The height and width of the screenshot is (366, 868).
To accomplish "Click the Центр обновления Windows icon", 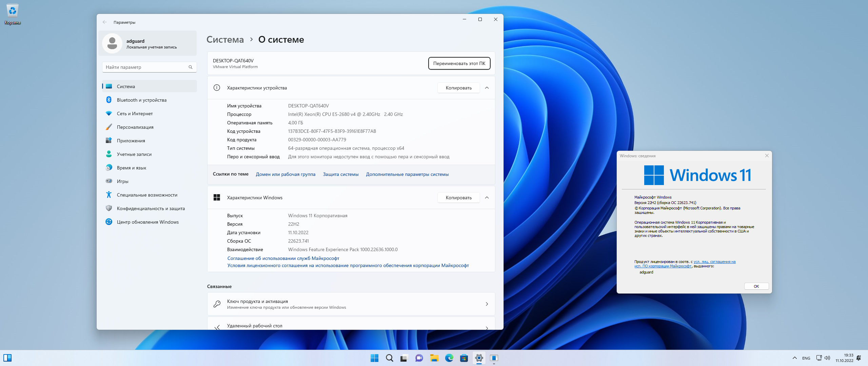I will point(109,222).
